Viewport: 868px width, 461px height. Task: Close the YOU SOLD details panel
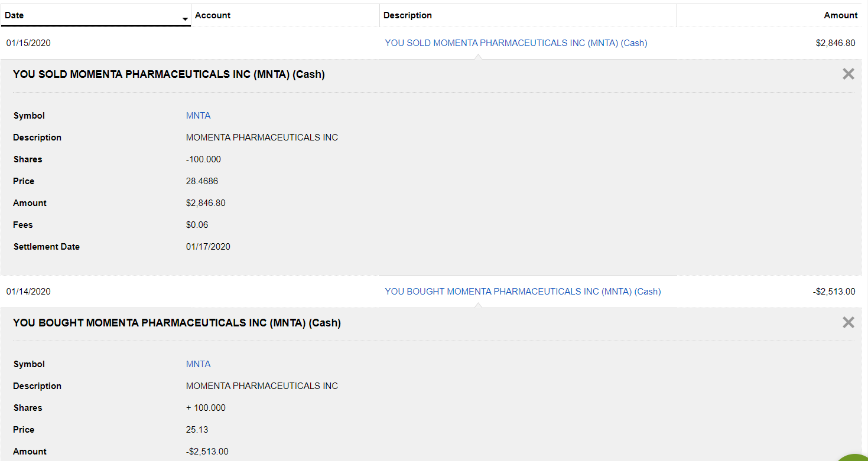pyautogui.click(x=848, y=74)
